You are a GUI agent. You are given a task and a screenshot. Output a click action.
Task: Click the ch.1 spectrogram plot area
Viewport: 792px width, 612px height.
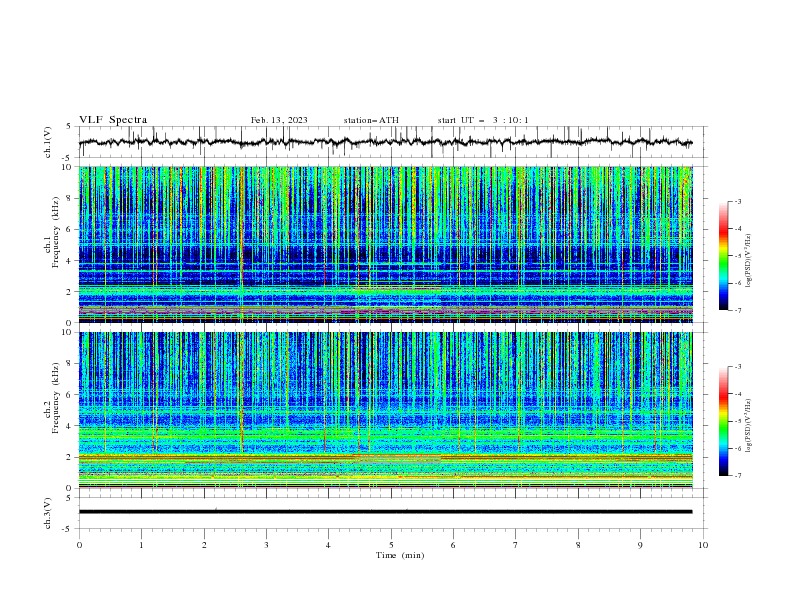pyautogui.click(x=385, y=244)
